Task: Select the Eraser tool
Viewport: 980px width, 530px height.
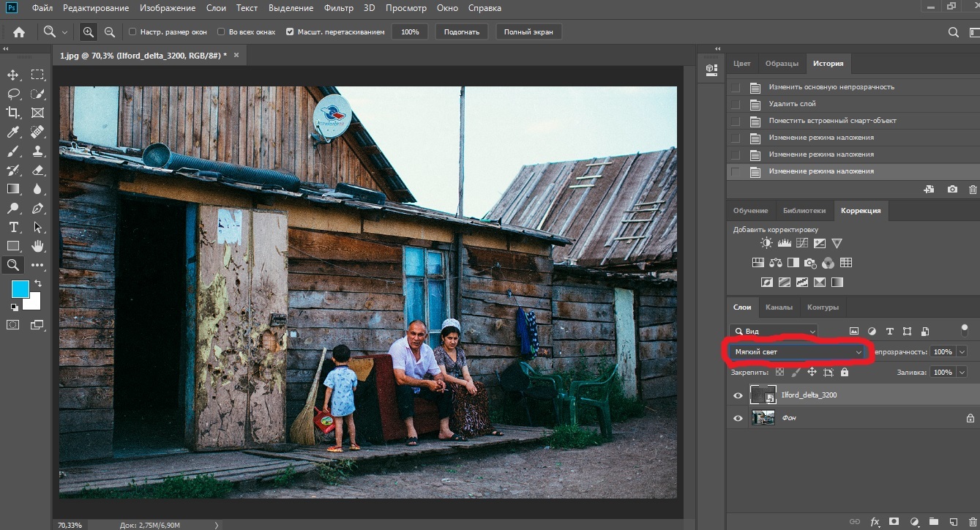Action: [37, 170]
